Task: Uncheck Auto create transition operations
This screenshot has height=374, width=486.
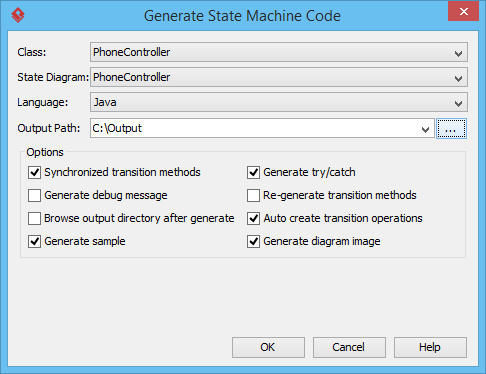Action: click(x=253, y=218)
